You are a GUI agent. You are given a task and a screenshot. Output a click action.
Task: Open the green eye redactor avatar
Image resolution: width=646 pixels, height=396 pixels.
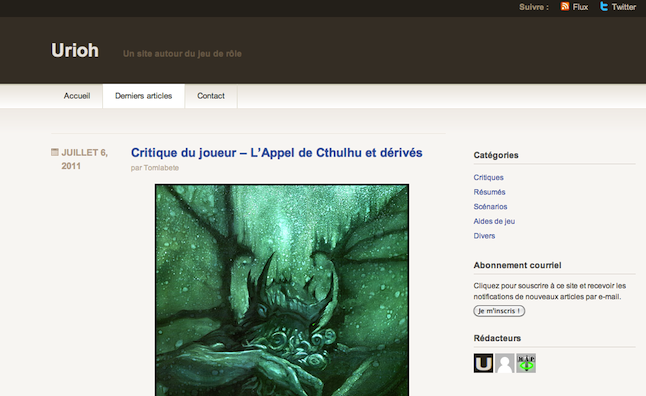pyautogui.click(x=526, y=363)
